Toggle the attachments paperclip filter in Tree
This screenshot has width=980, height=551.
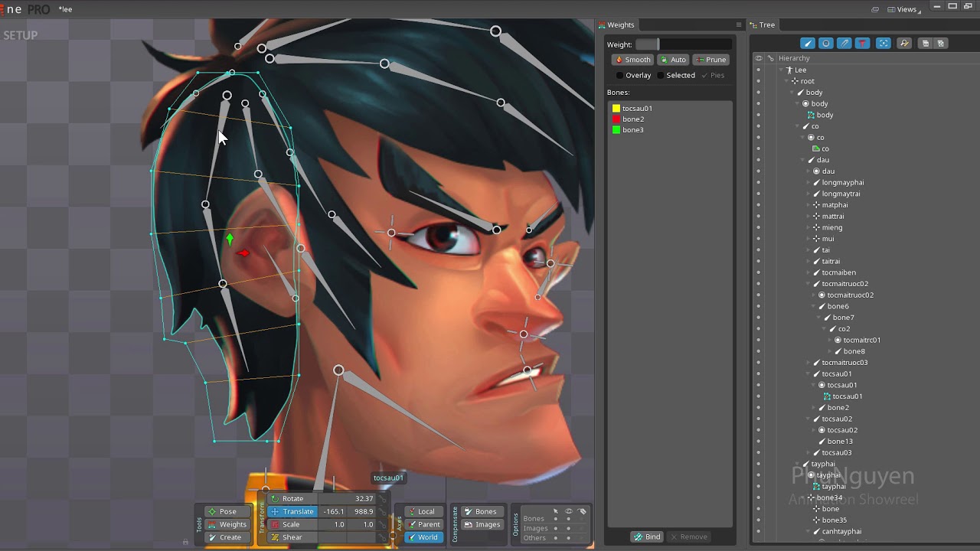click(x=844, y=44)
